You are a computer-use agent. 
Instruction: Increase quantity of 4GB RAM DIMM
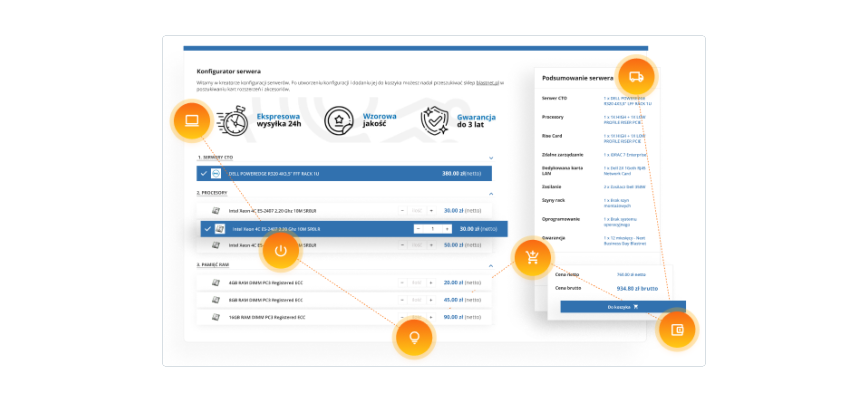tap(431, 283)
